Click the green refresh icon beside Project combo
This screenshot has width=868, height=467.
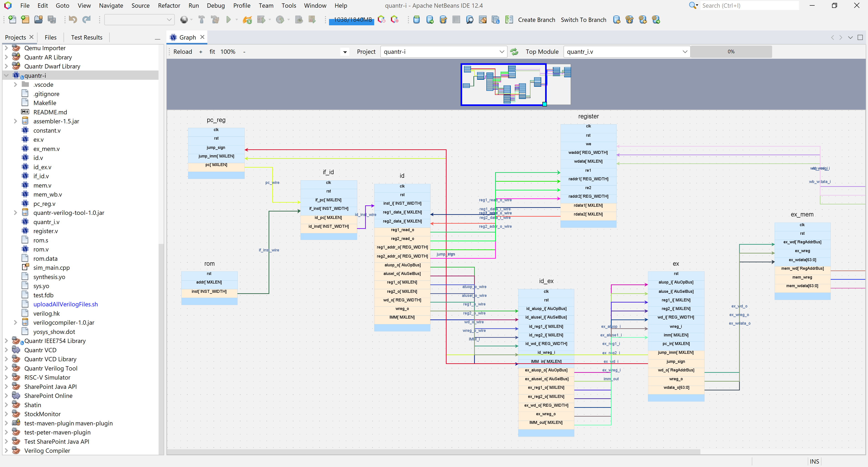click(x=514, y=52)
